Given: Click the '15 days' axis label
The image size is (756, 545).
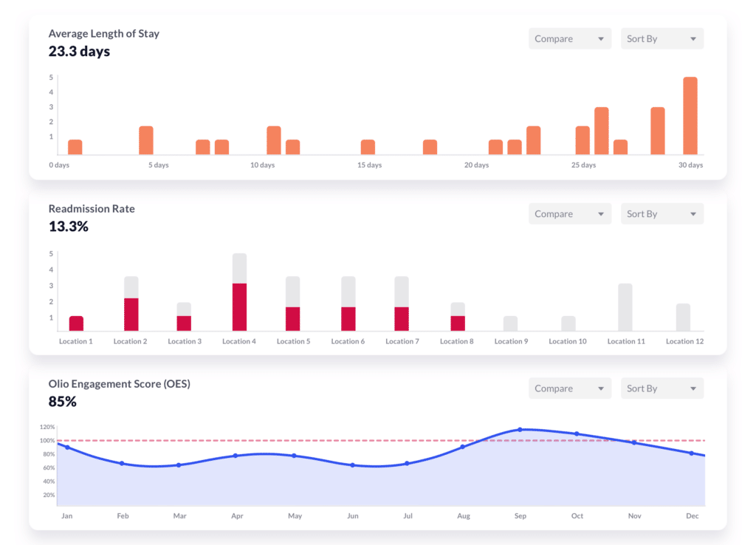Looking at the screenshot, I should coord(369,165).
